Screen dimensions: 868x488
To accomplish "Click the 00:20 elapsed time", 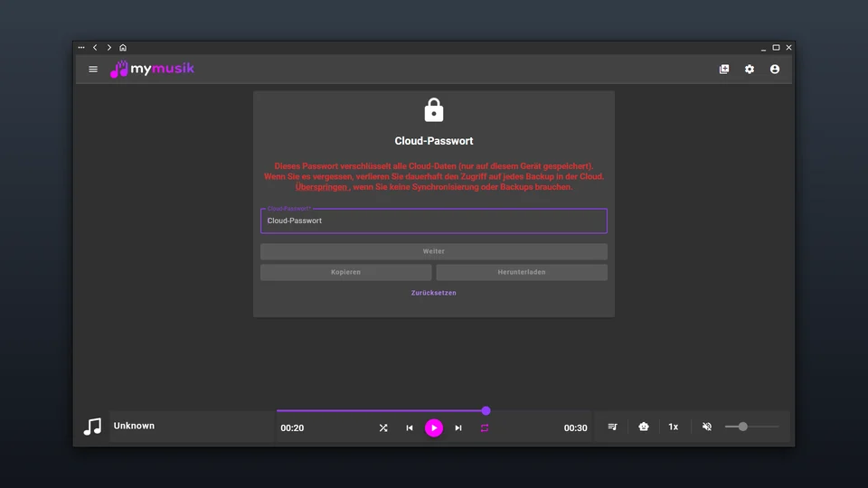I will (292, 427).
